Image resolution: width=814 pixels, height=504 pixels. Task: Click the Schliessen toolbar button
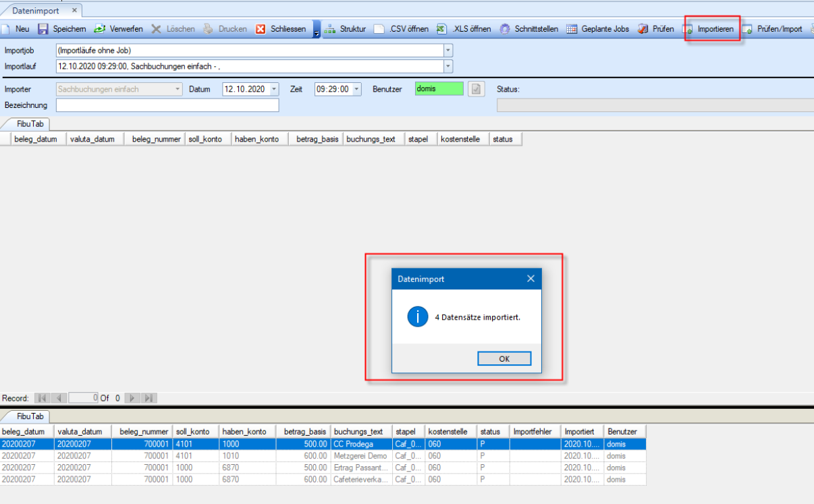(281, 29)
